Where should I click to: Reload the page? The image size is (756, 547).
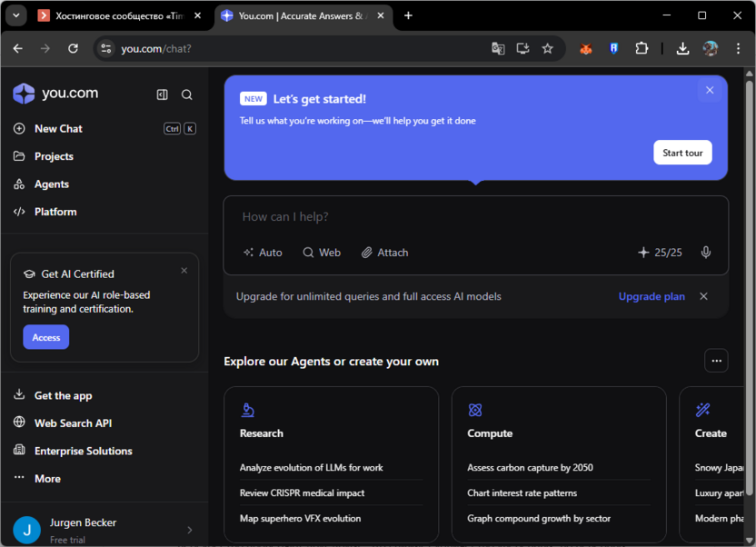[73, 49]
